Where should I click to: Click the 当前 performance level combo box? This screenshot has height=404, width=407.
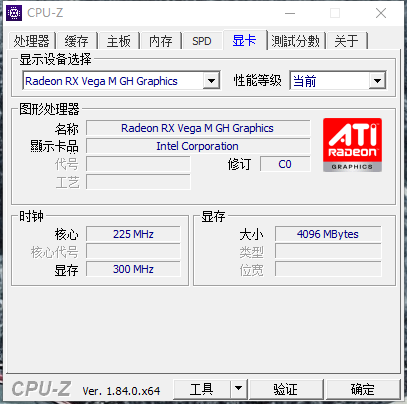tap(338, 80)
